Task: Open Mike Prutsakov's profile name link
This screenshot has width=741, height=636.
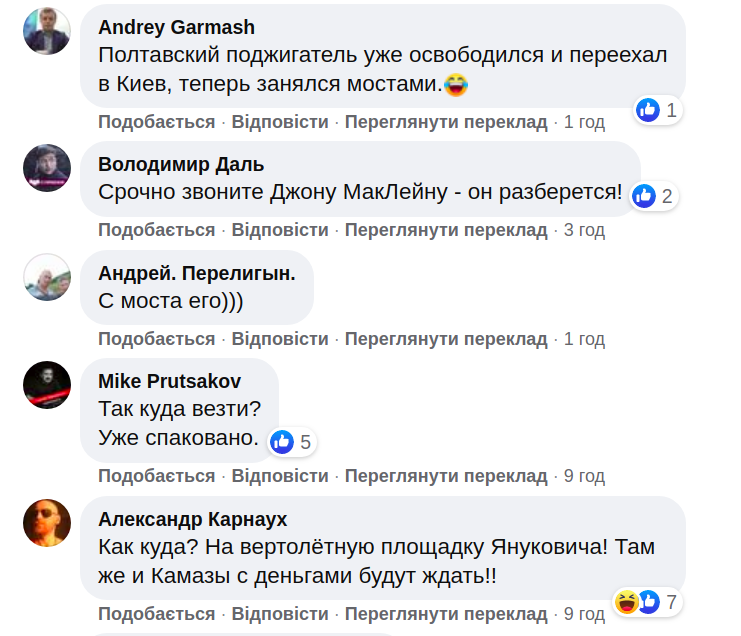Action: (169, 381)
